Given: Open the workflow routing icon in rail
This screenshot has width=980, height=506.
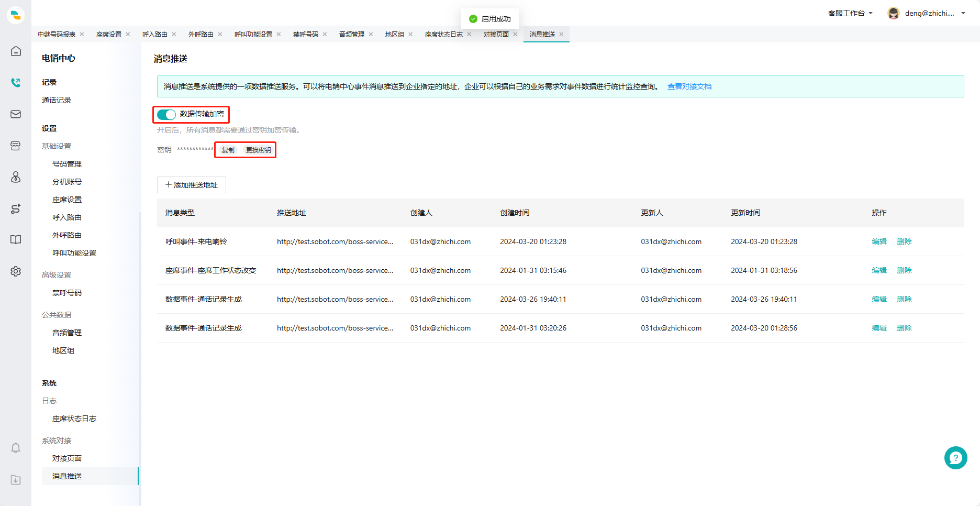Looking at the screenshot, I should pos(16,208).
